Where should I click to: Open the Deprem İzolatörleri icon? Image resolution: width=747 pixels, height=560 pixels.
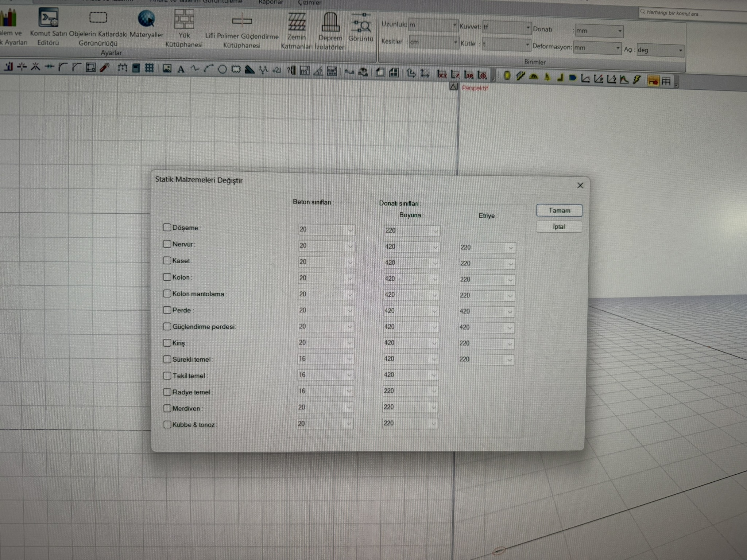pyautogui.click(x=330, y=22)
